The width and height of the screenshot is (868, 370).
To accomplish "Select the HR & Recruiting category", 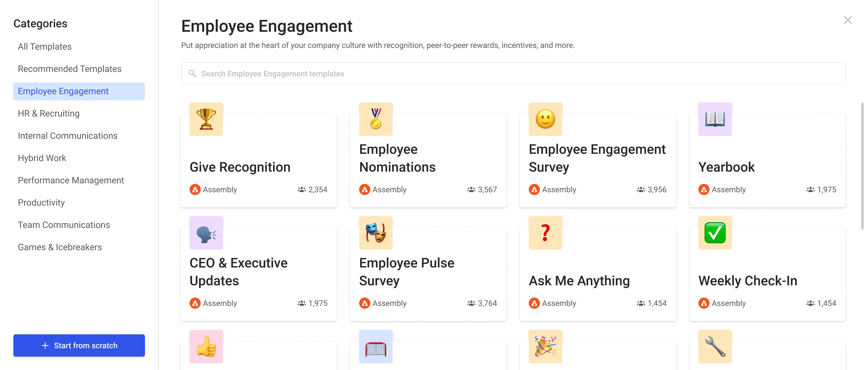I will point(49,113).
